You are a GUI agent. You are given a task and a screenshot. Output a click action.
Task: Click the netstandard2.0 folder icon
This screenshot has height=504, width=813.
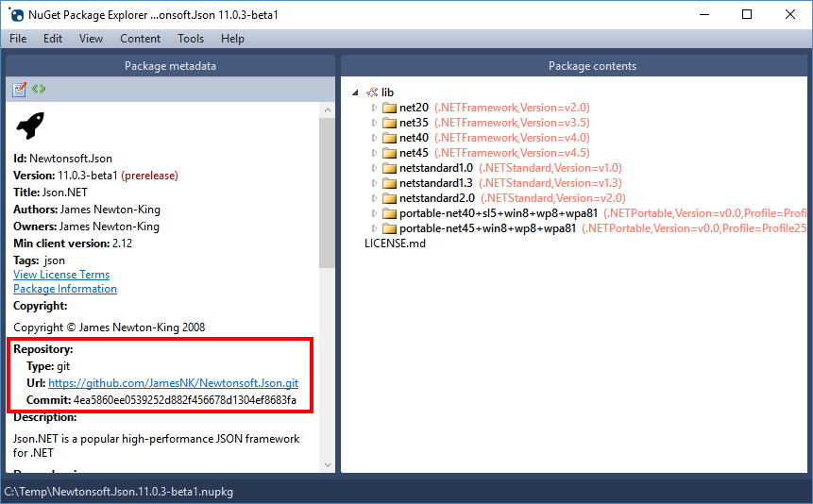click(x=389, y=198)
